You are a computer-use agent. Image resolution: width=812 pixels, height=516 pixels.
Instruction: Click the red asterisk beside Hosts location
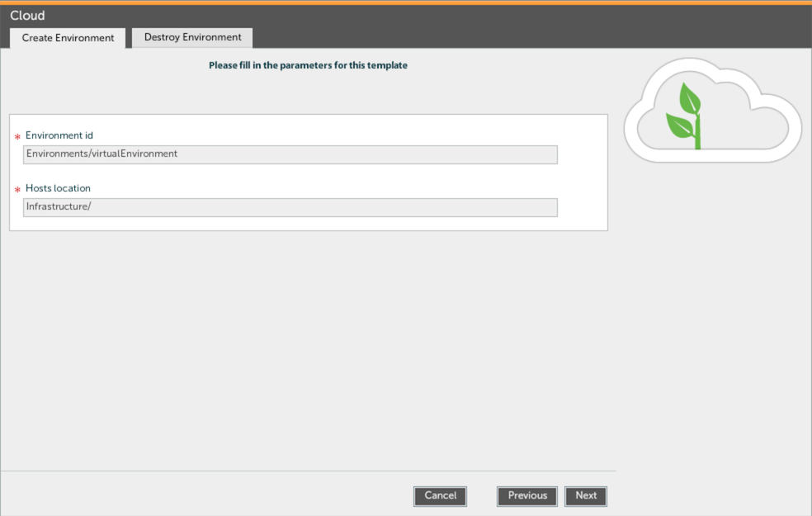(17, 190)
